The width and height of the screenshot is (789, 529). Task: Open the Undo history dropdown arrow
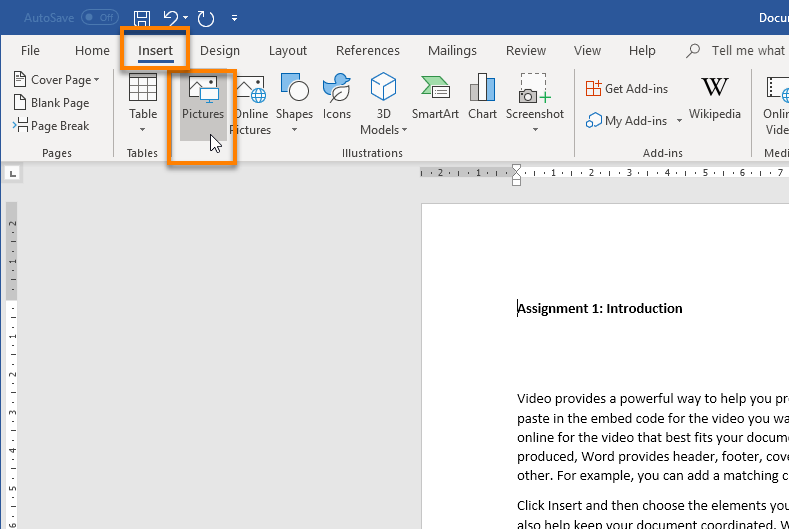tap(186, 18)
